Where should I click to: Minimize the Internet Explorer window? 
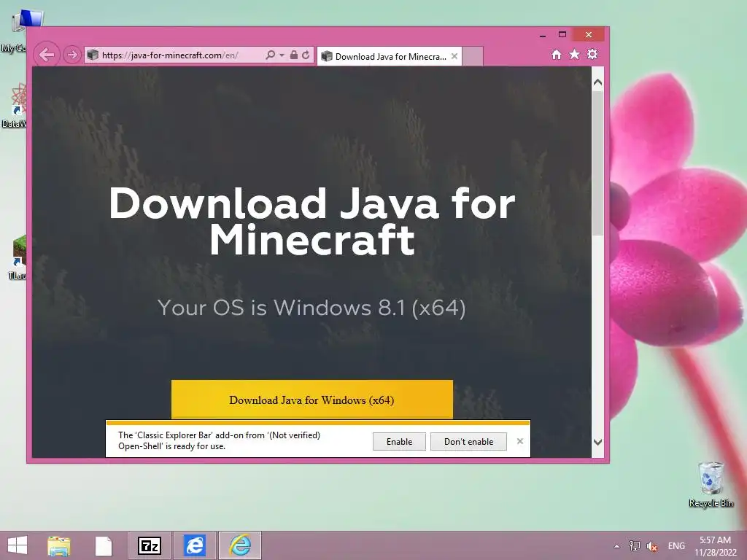click(543, 35)
